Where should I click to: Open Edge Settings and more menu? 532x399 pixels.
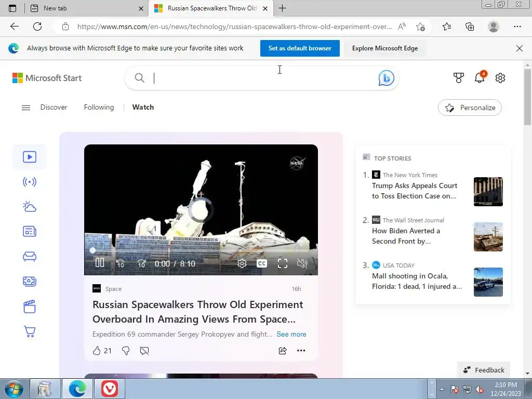[x=517, y=26]
